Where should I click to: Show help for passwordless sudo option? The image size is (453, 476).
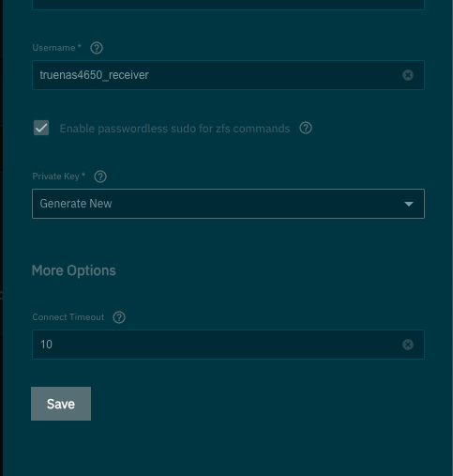(306, 128)
